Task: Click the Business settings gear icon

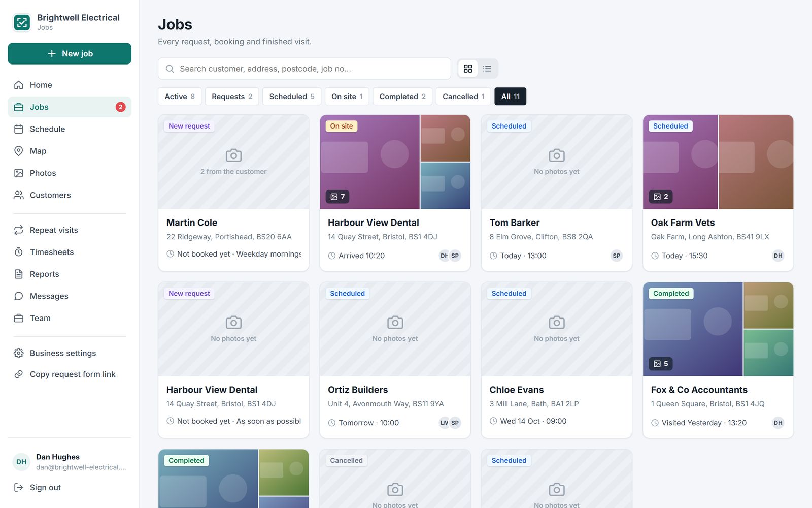Action: click(19, 353)
